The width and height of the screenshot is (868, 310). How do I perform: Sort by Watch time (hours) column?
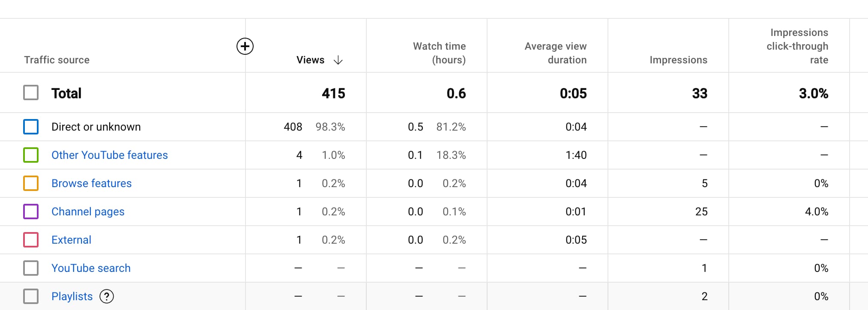click(439, 53)
